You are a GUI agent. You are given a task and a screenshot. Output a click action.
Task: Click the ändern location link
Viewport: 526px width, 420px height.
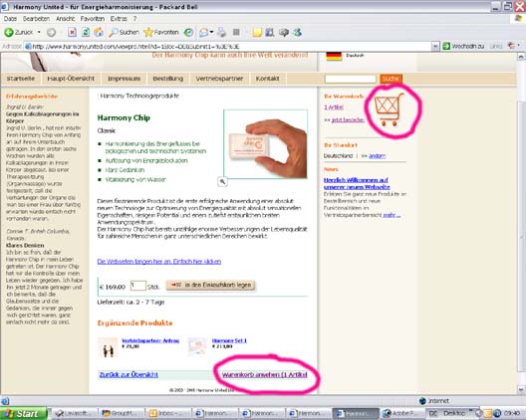tap(377, 156)
